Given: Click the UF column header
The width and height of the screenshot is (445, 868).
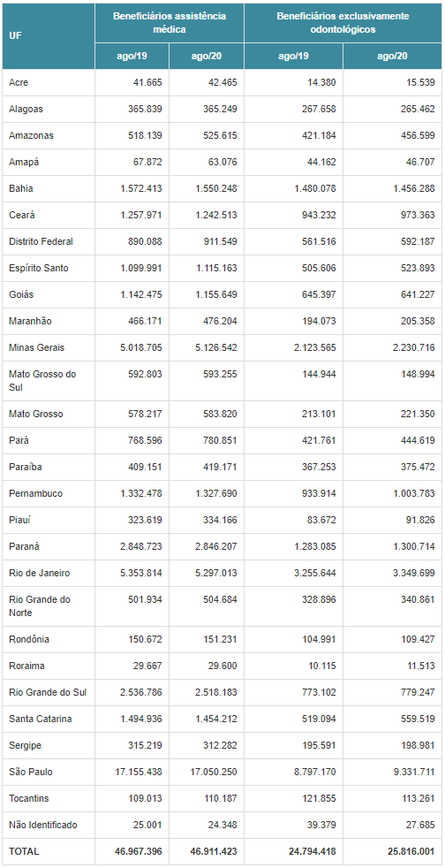Looking at the screenshot, I should click(x=15, y=36).
